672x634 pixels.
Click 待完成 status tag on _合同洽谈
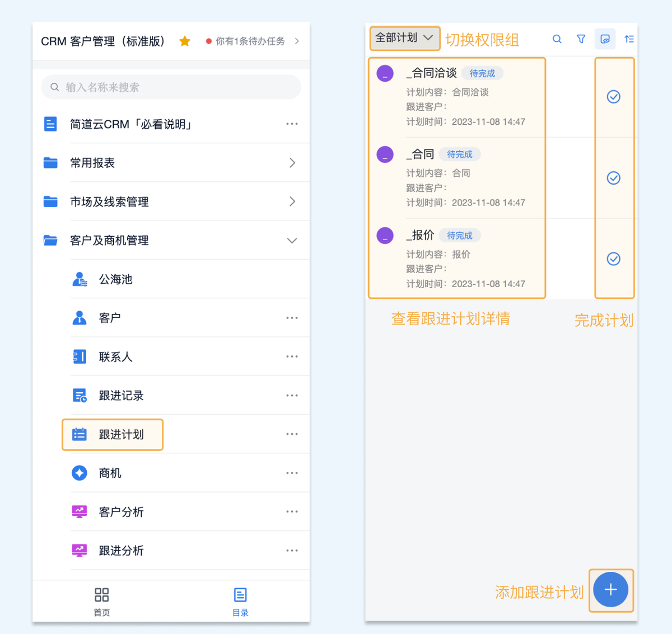coord(482,73)
